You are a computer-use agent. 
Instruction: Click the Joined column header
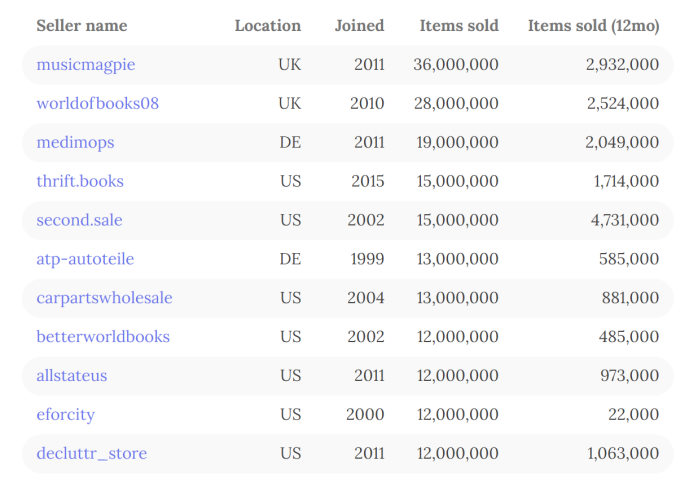359,25
